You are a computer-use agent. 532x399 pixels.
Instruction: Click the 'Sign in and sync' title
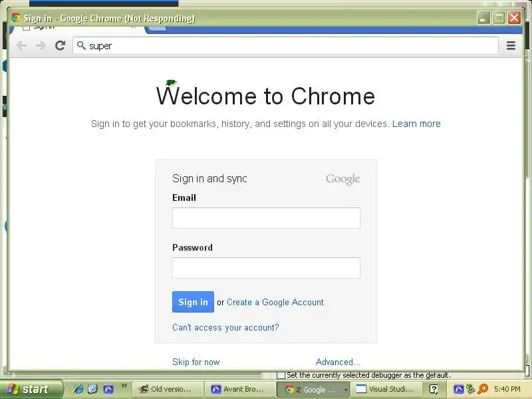point(209,178)
